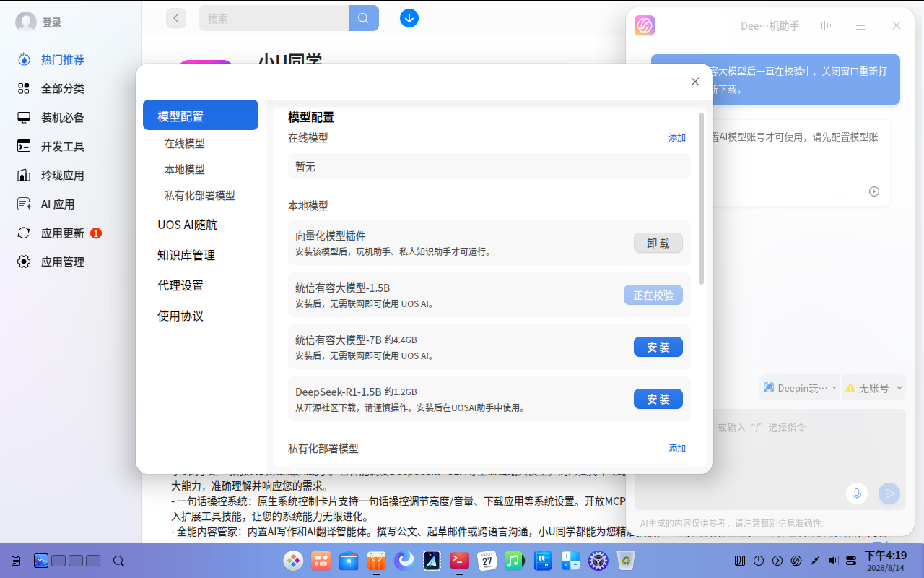924x578 pixels.
Task: Expand the Deepin玩… assistant dropdown
Action: point(800,388)
